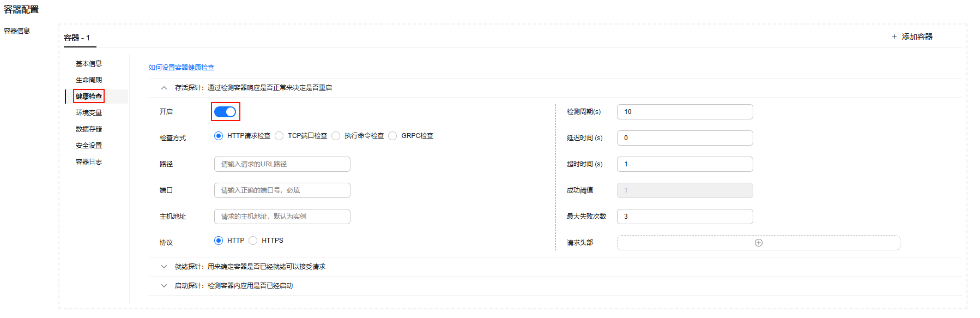980x318 pixels.
Task: Open 如何设置容器健康检查 help link
Action: [182, 68]
